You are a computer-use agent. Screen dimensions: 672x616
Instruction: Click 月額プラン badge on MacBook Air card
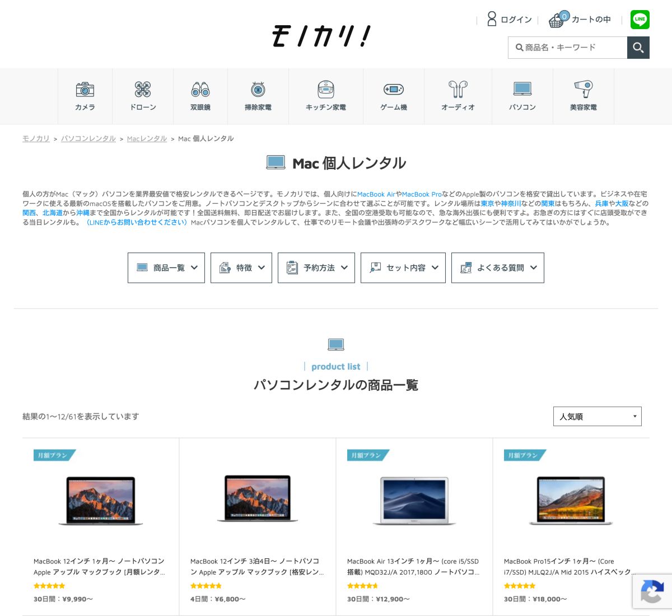(x=367, y=455)
